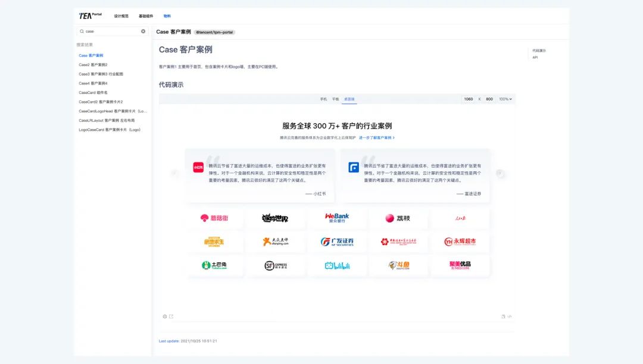Click the search magnifier icon in the sidebar
The image size is (643, 364).
point(82,31)
